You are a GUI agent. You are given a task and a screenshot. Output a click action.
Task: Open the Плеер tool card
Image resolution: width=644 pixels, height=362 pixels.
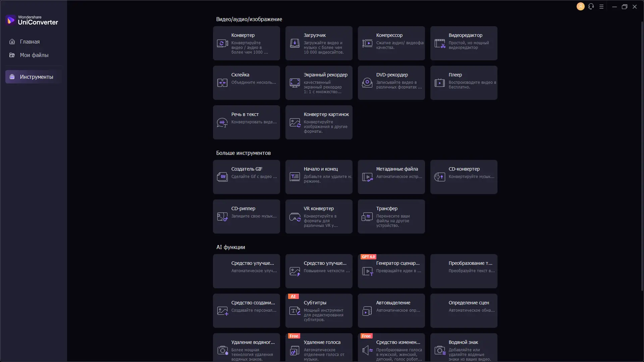pyautogui.click(x=464, y=82)
